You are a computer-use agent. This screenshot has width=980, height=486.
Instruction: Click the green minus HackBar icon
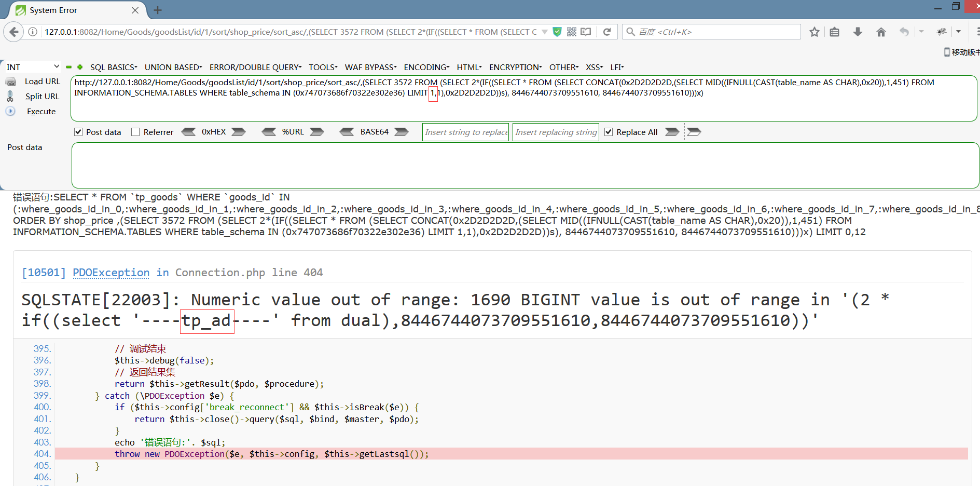pyautogui.click(x=68, y=67)
